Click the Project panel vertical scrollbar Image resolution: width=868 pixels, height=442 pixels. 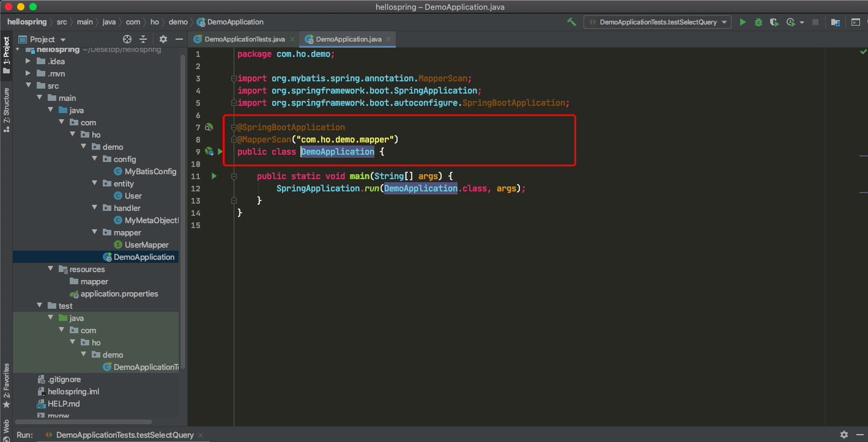pyautogui.click(x=184, y=211)
